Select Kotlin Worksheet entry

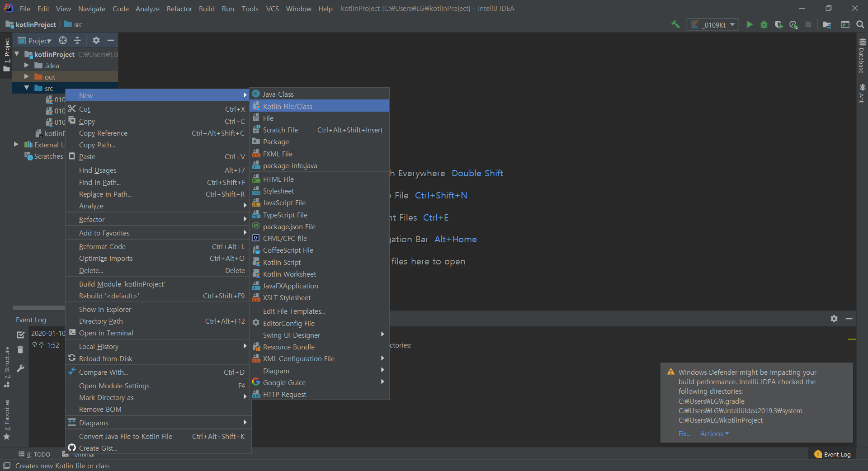[319, 274]
